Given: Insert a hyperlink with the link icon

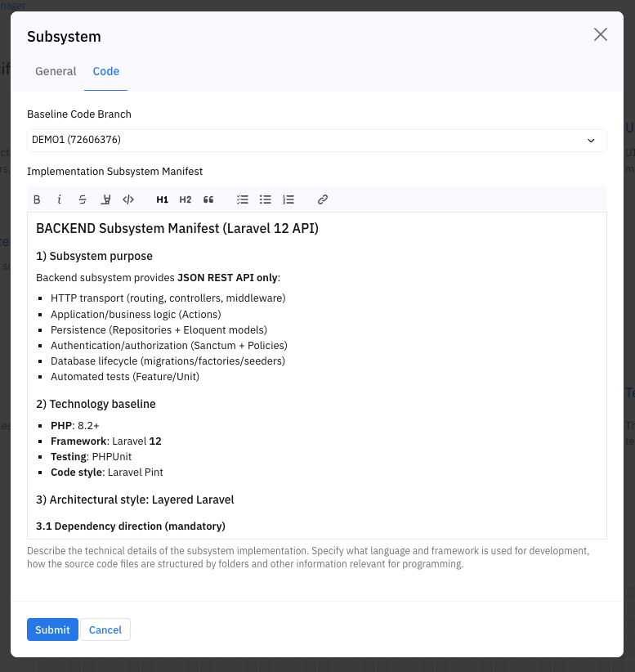Looking at the screenshot, I should coord(323,199).
